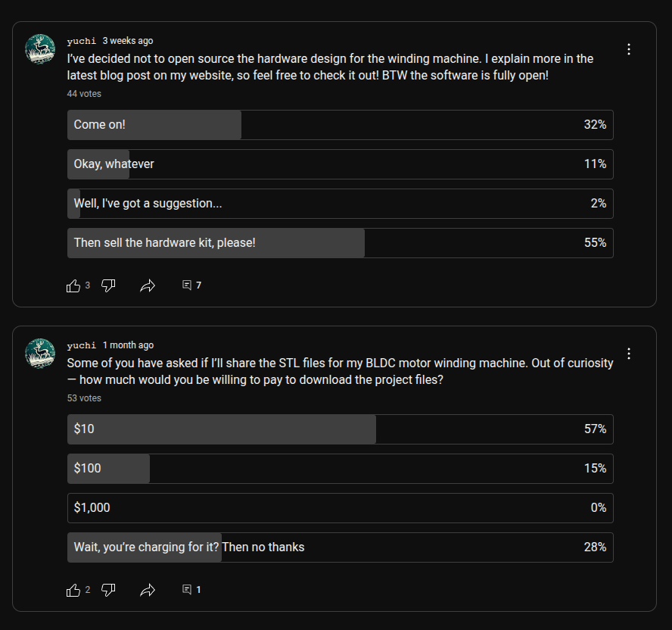Like the STL files poll post

tap(73, 589)
